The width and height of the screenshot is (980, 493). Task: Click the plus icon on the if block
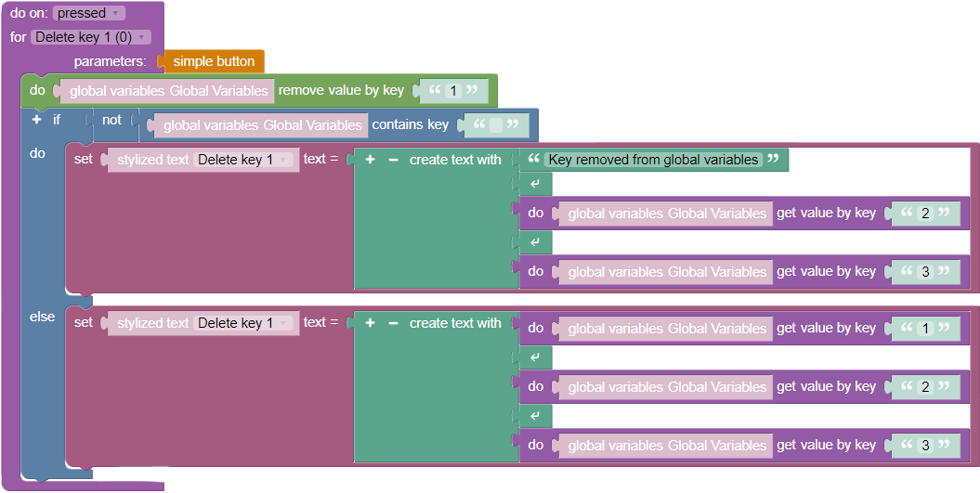(x=37, y=120)
